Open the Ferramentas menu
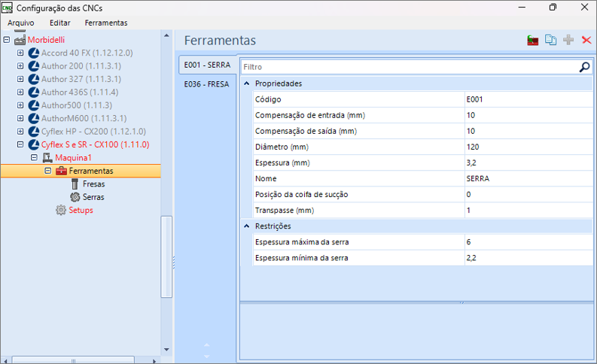 click(106, 23)
